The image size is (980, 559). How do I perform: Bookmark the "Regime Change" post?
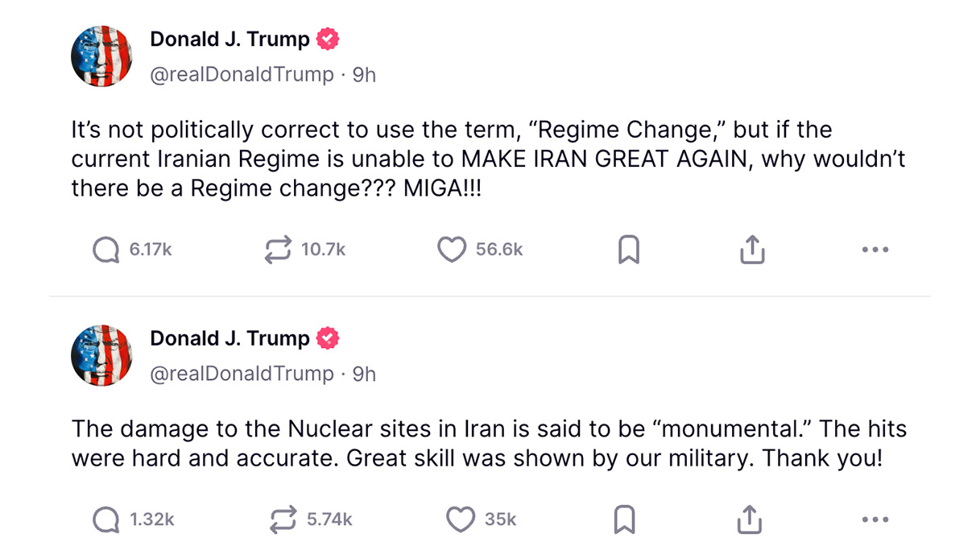(x=628, y=250)
